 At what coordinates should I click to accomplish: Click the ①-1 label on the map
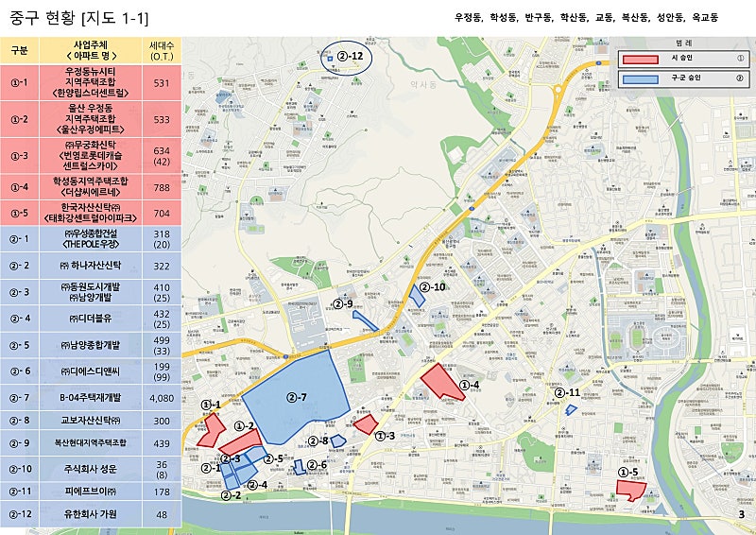tap(210, 405)
